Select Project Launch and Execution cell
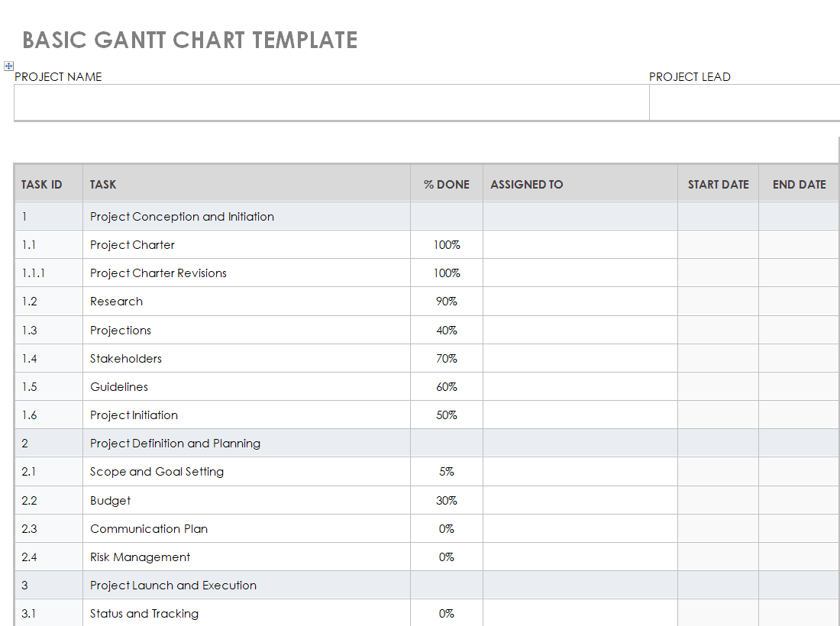This screenshot has width=840, height=626. pyautogui.click(x=247, y=586)
